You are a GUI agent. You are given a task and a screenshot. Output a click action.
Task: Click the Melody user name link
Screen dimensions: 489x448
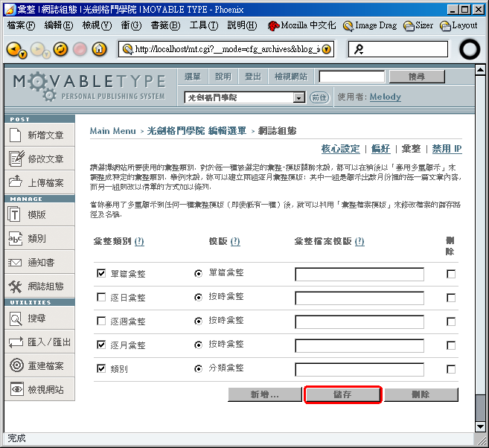click(385, 97)
